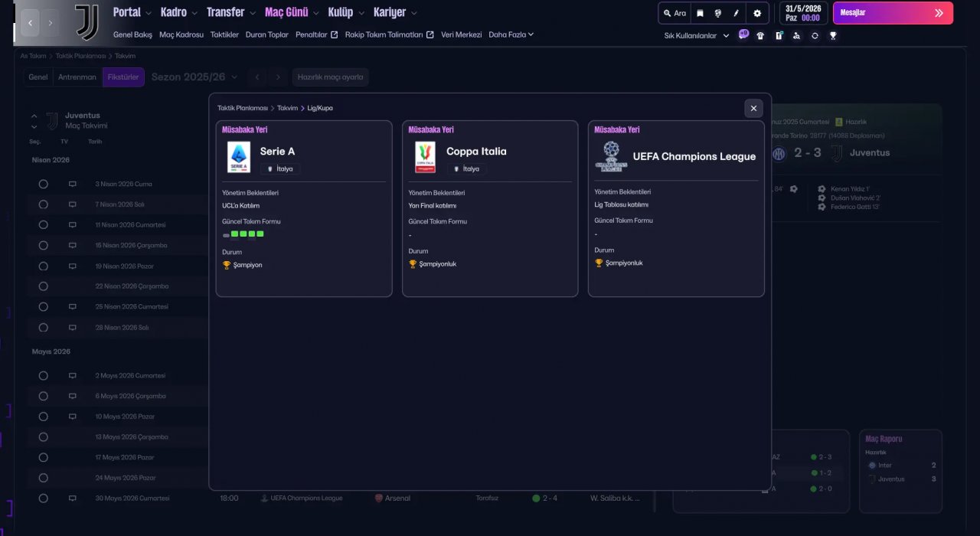Open settings gear icon

[x=757, y=13]
